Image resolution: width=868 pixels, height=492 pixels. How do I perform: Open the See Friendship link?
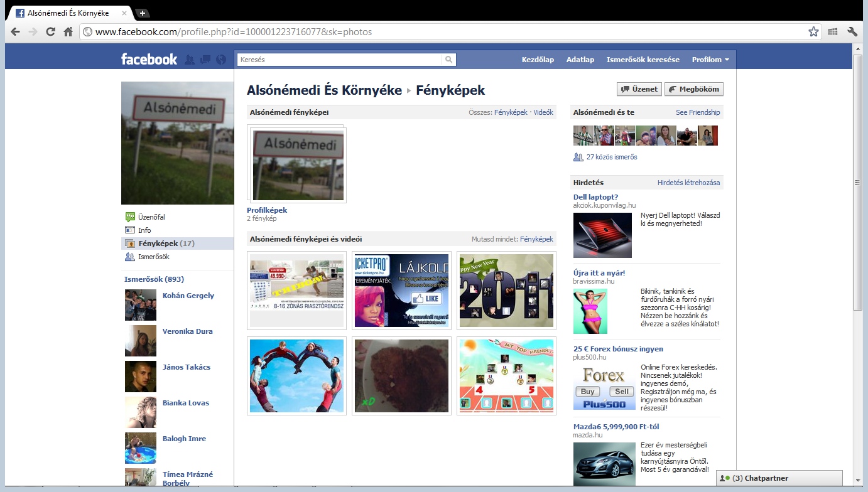698,112
